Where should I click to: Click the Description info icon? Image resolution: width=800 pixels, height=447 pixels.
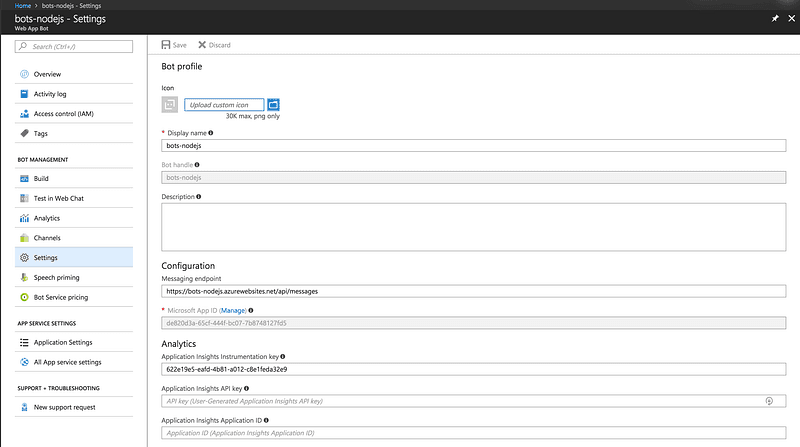(x=198, y=196)
